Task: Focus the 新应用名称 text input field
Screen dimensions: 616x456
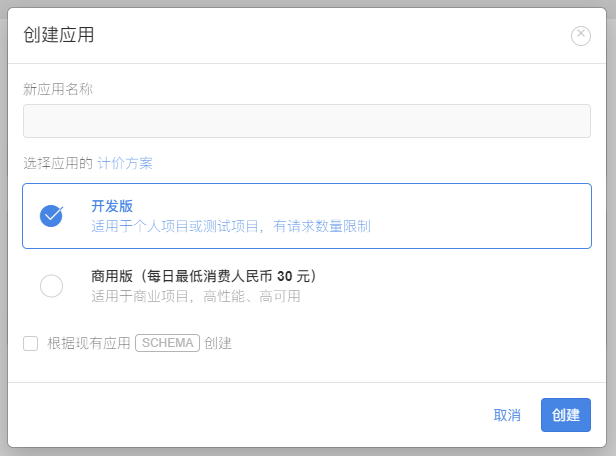Action: pyautogui.click(x=307, y=121)
